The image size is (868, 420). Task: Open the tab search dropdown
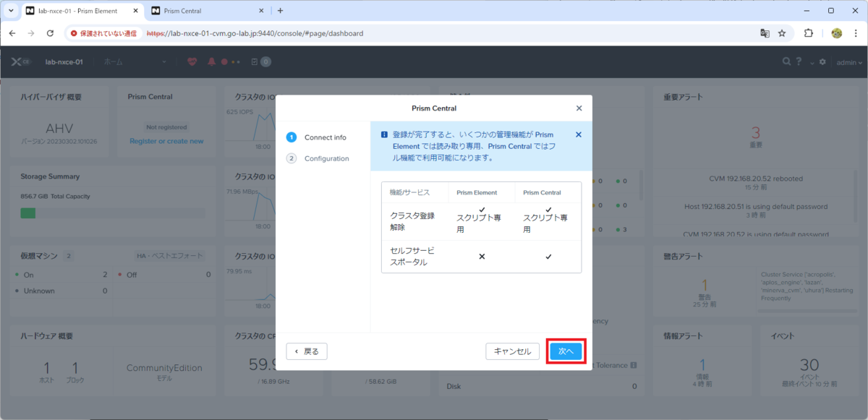click(10, 11)
